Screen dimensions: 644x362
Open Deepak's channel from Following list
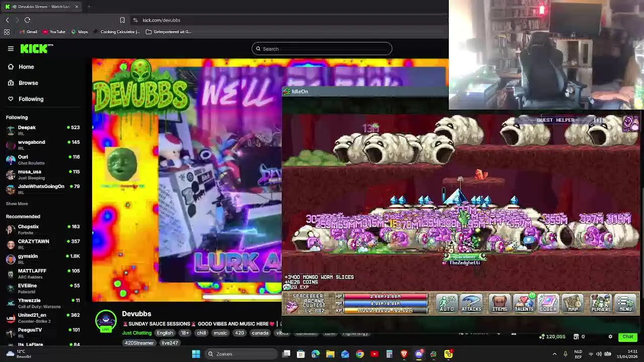click(43, 130)
